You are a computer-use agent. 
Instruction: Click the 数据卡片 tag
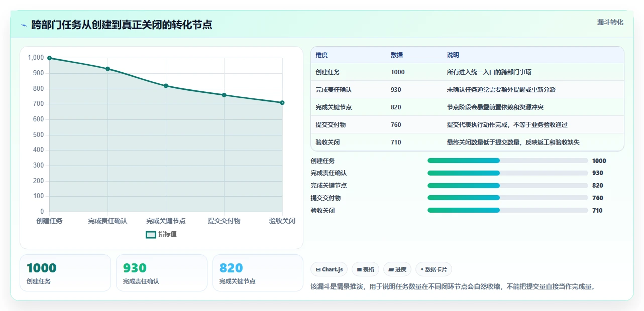pyautogui.click(x=434, y=269)
